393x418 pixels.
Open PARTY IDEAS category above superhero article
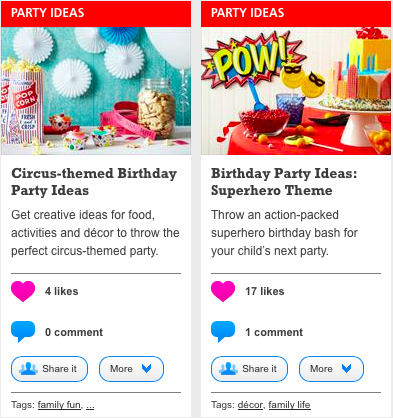pyautogui.click(x=248, y=13)
